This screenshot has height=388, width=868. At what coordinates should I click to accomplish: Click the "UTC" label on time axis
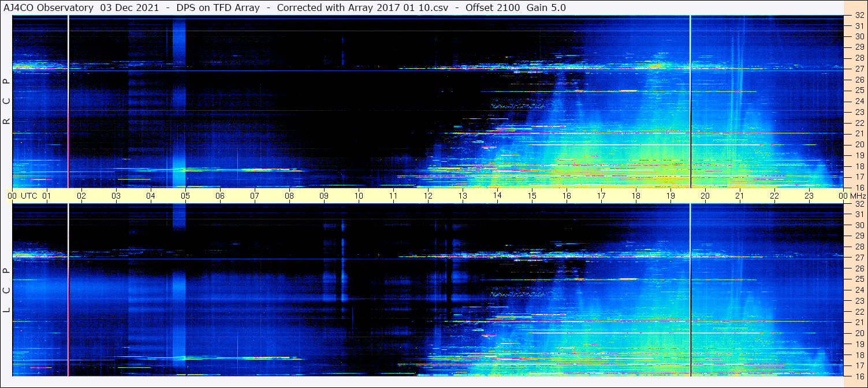pos(29,196)
